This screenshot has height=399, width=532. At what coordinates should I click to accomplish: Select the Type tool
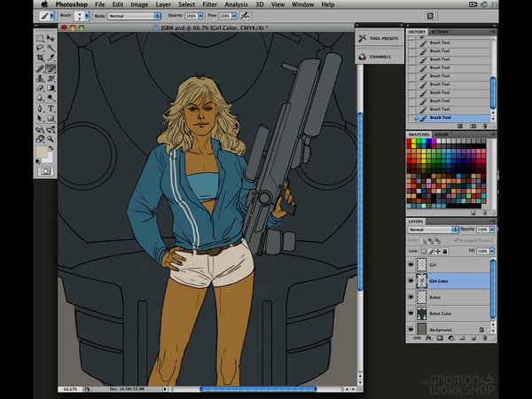click(51, 108)
